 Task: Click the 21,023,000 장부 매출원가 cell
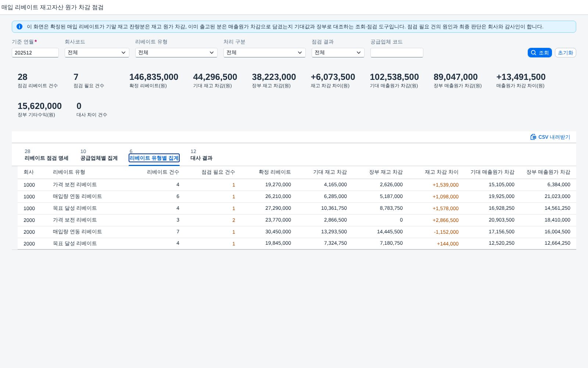557,197
